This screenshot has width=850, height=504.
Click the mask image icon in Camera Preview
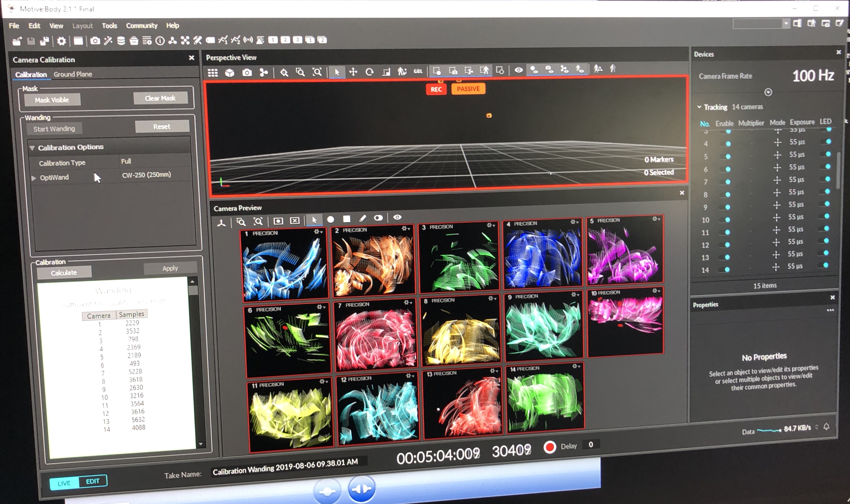click(x=278, y=221)
